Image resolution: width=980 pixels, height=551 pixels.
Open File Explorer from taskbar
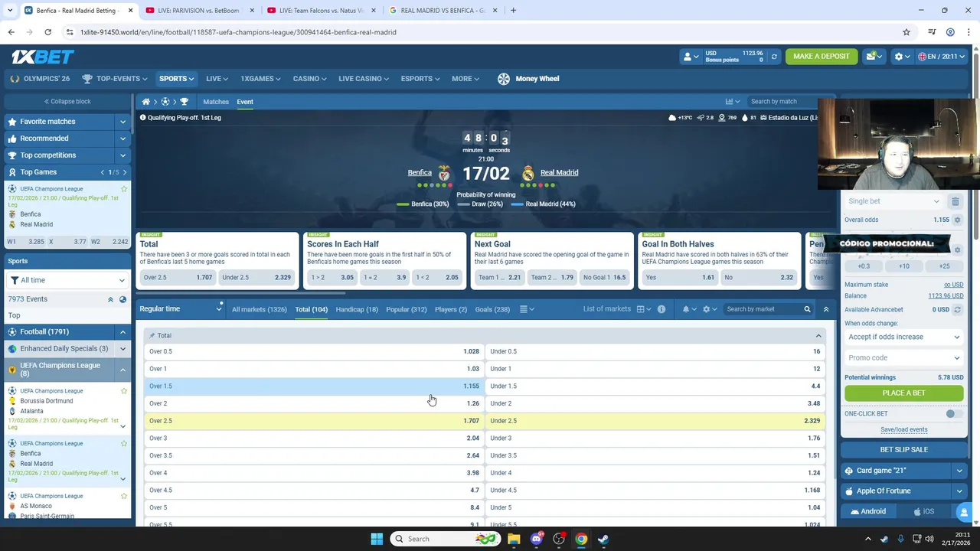click(514, 539)
